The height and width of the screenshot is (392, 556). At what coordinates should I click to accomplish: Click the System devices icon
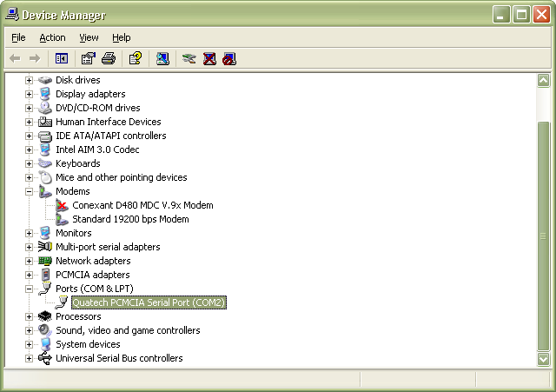45,344
